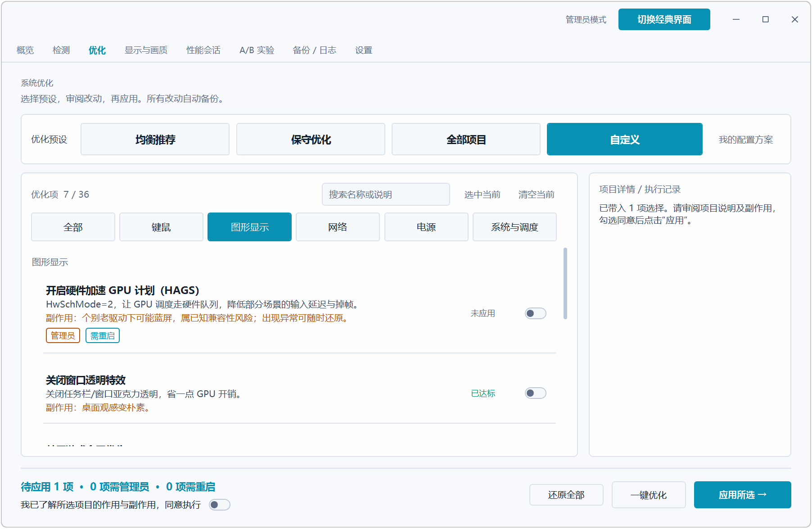Filter by 网络 category
Image resolution: width=812 pixels, height=529 pixels.
(338, 227)
